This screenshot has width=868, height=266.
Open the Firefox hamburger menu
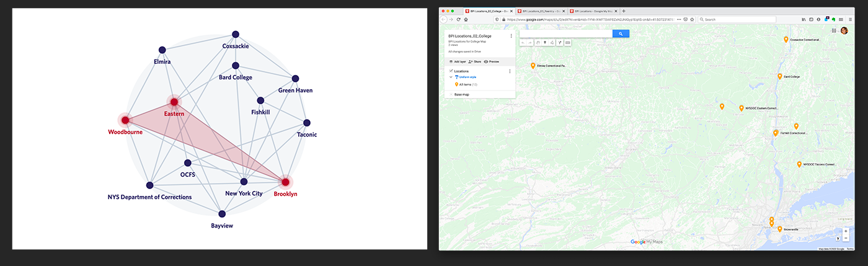pyautogui.click(x=850, y=20)
